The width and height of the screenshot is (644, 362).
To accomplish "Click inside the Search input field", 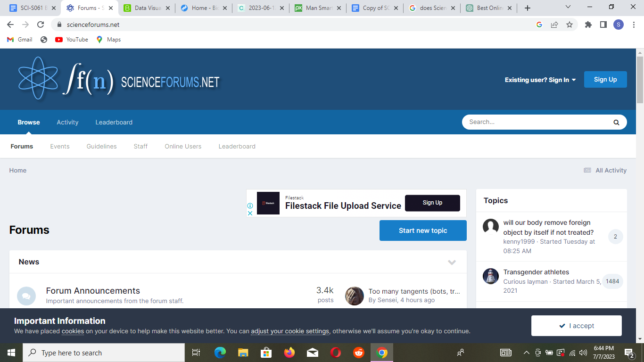I will pos(528,122).
